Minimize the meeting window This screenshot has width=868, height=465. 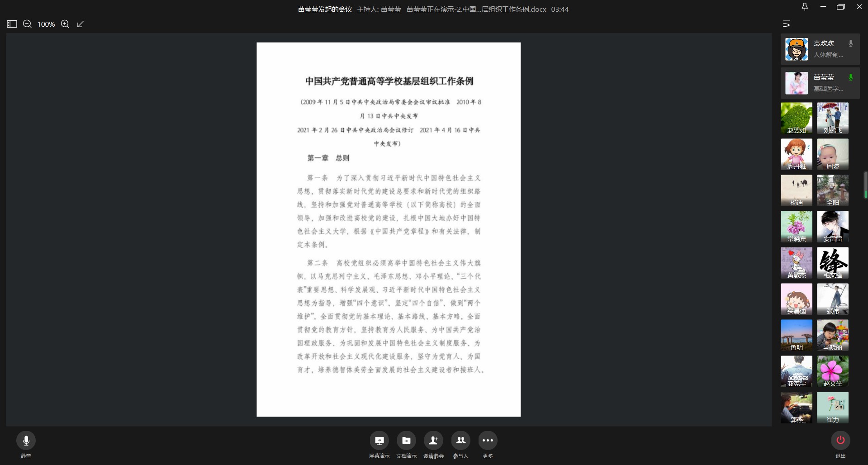coord(823,7)
